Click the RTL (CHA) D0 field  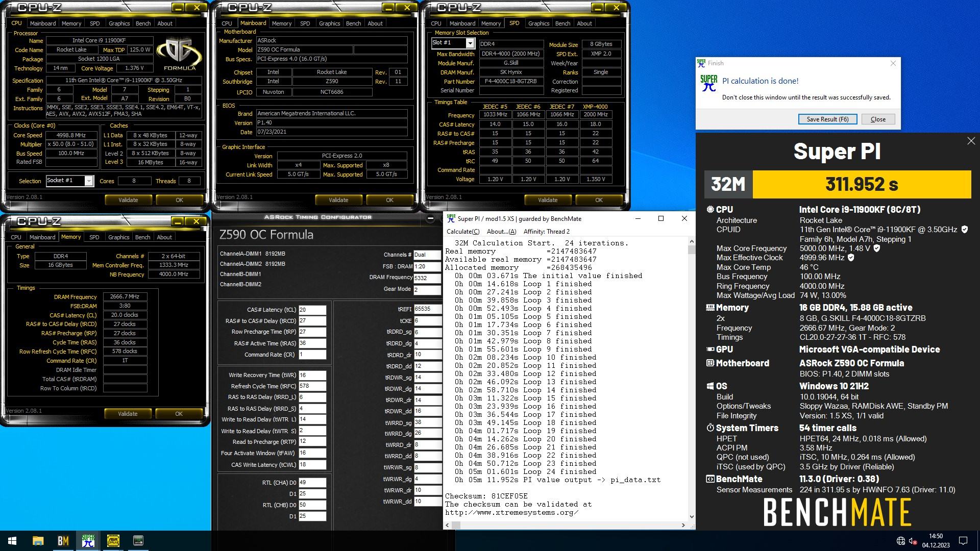coord(312,483)
